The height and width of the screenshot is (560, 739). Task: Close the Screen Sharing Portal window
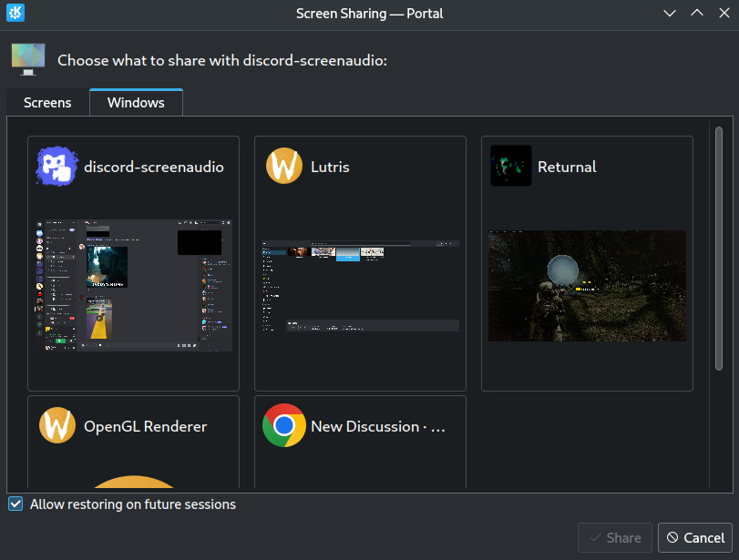724,13
